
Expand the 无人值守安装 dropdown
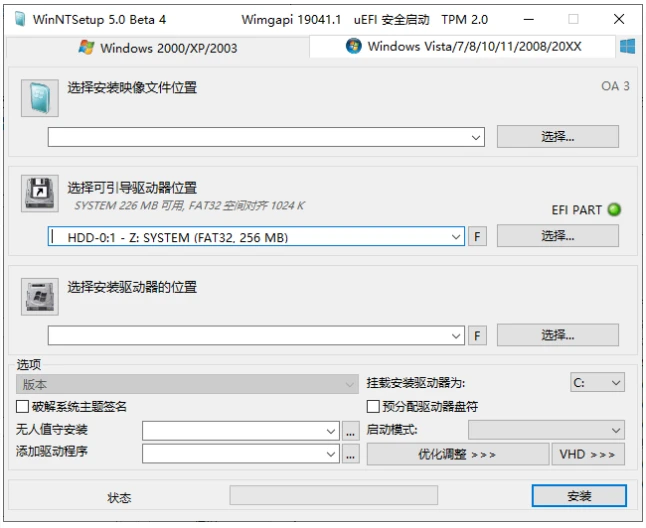pos(330,431)
